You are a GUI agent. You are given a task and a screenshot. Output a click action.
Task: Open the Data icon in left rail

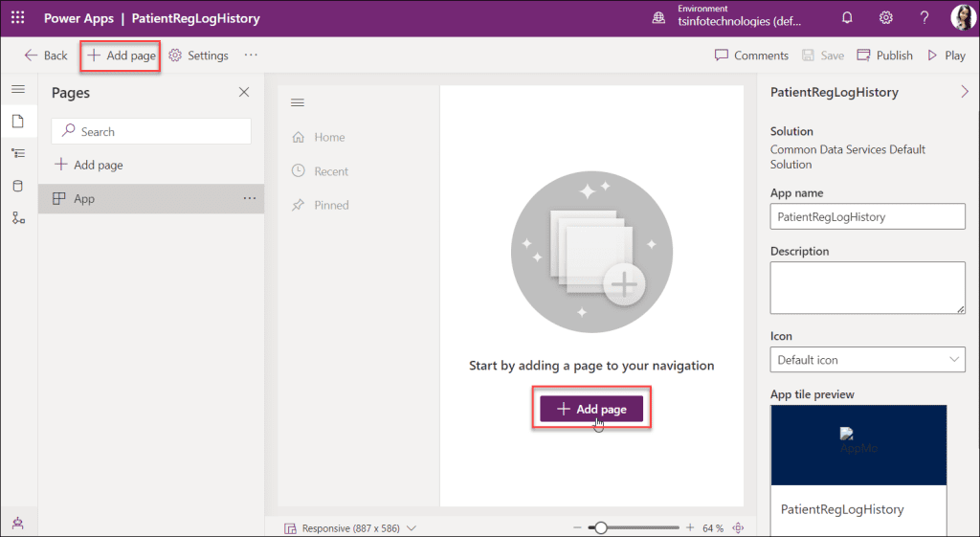[x=18, y=186]
